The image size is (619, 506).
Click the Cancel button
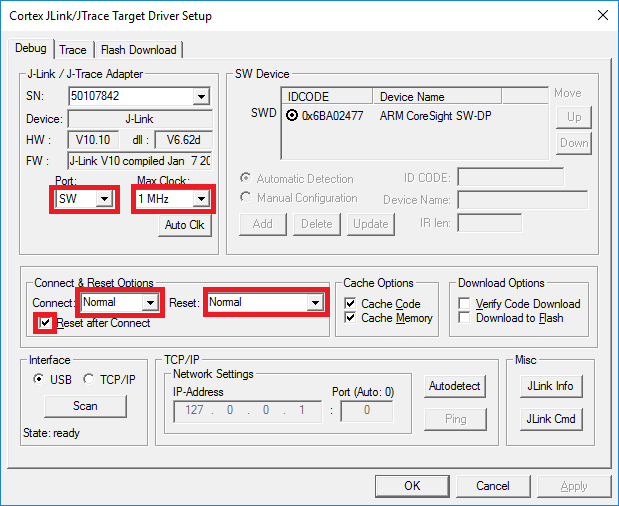pyautogui.click(x=493, y=486)
